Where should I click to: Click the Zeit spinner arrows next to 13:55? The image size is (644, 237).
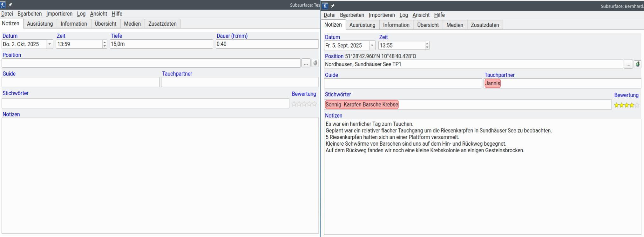[427, 45]
